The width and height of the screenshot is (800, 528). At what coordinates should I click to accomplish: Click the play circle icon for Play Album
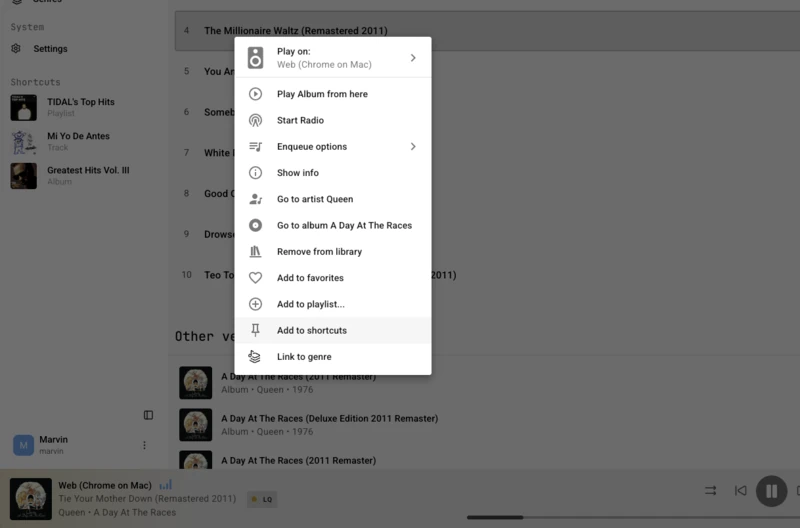pyautogui.click(x=255, y=94)
